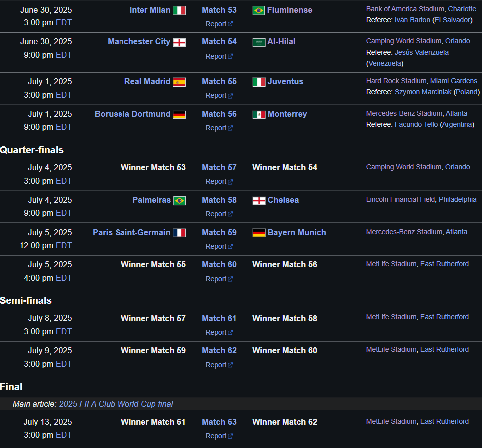Open referee Szymon Marciniak link
482x448 pixels.
click(423, 92)
